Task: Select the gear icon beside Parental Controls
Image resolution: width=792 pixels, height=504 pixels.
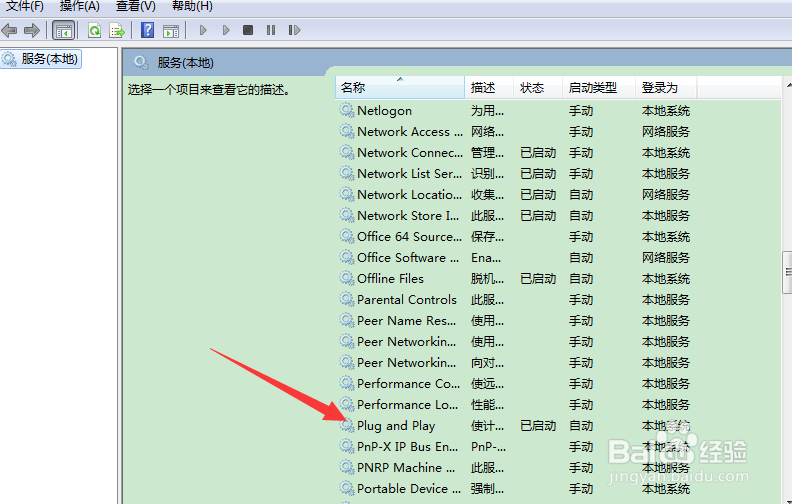Action: pos(346,299)
